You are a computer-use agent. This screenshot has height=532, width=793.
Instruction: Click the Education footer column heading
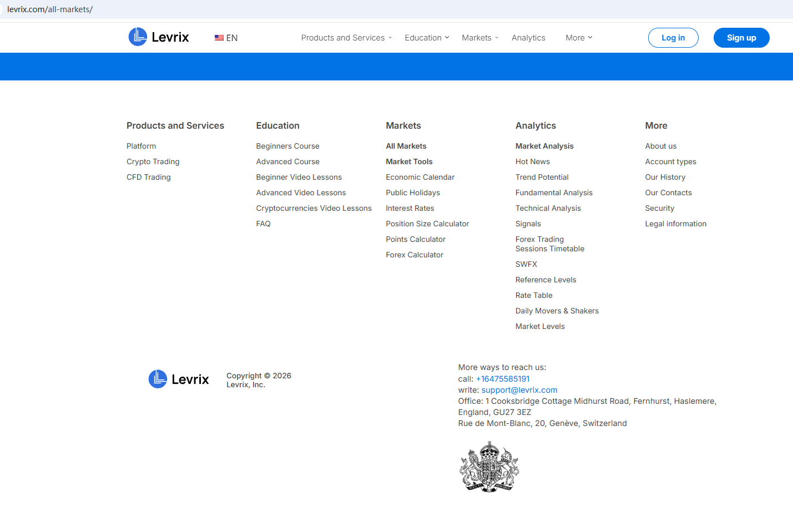(x=278, y=125)
